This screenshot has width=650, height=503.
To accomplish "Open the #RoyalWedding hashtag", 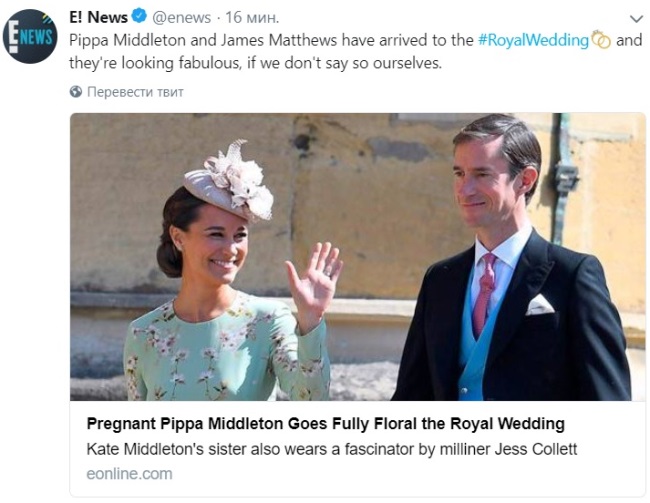I will tap(533, 40).
